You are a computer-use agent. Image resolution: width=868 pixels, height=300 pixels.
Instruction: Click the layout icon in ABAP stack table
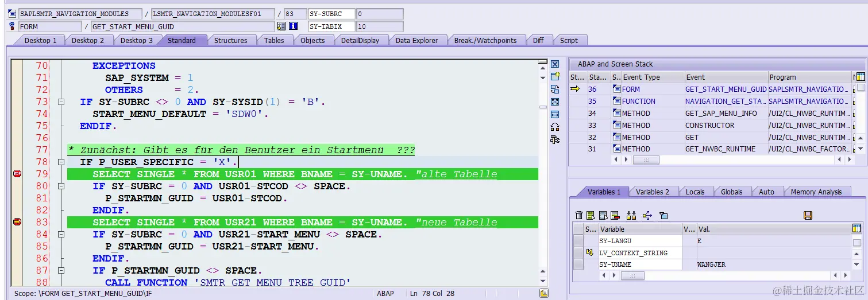point(860,77)
